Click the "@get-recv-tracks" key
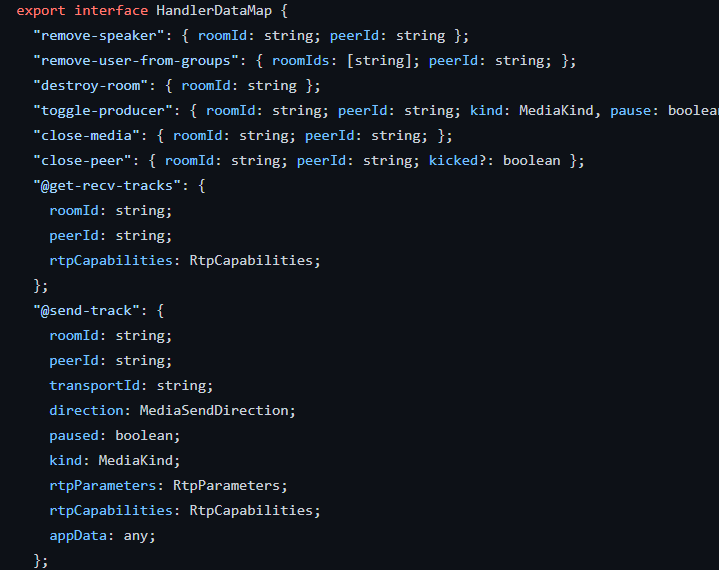This screenshot has height=570, width=719. [107, 186]
